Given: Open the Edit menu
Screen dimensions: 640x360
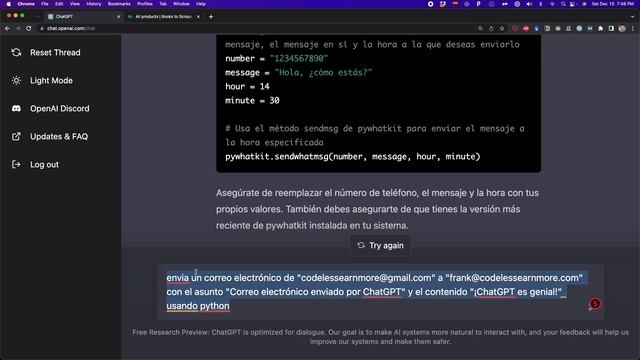Looking at the screenshot, I should point(59,4).
